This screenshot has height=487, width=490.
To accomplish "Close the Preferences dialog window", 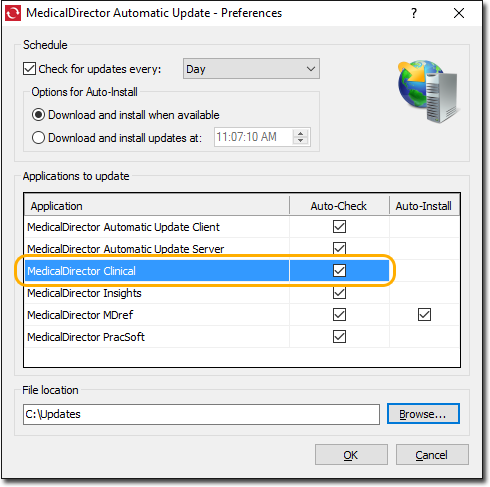I will click(459, 13).
